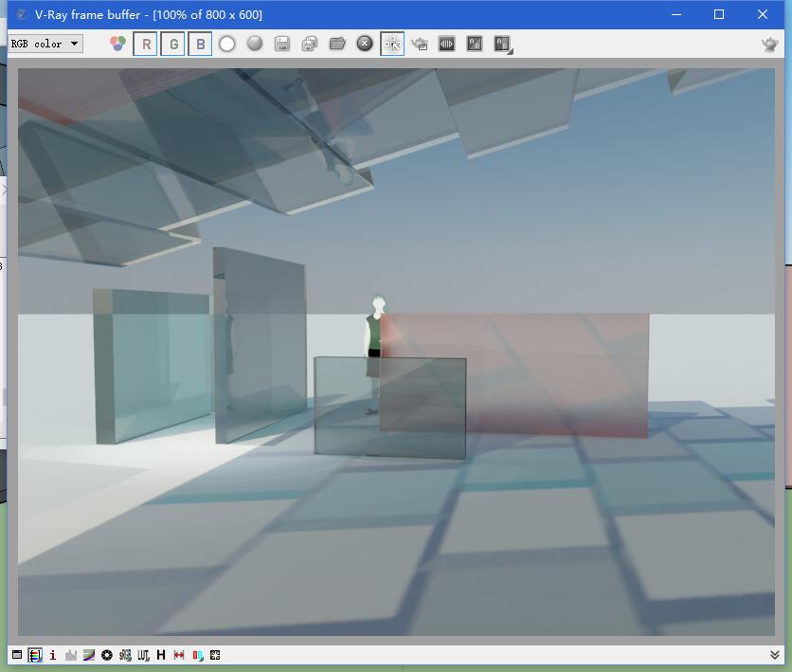Screen dimensions: 792x672
Task: View pixel information with the i icon
Action: coord(52,655)
